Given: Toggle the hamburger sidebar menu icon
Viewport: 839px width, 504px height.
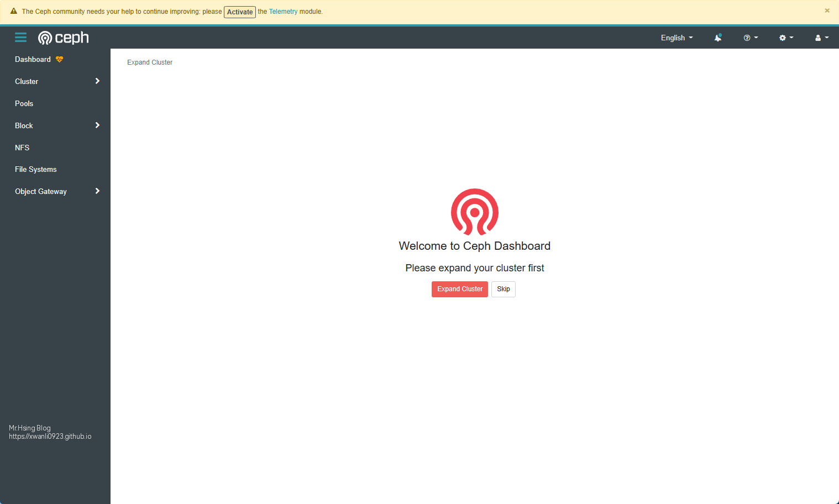Looking at the screenshot, I should coord(20,38).
